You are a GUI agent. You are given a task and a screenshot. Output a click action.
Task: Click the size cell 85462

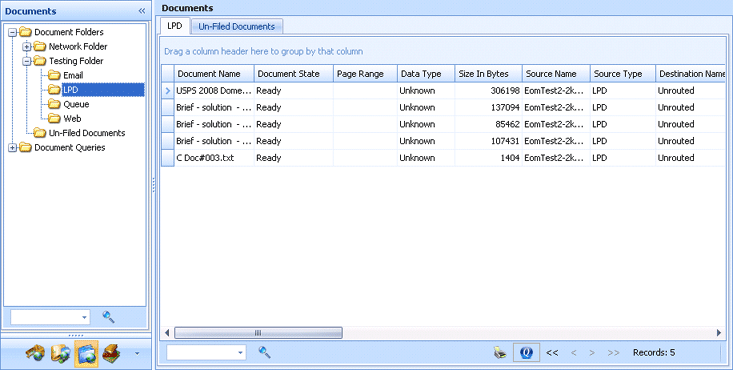(489, 124)
